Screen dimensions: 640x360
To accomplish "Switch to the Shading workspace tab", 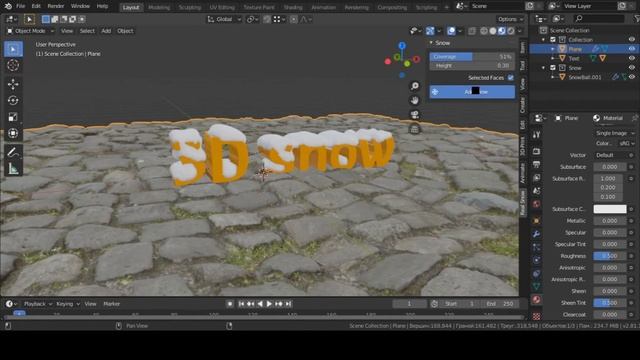I will click(293, 7).
